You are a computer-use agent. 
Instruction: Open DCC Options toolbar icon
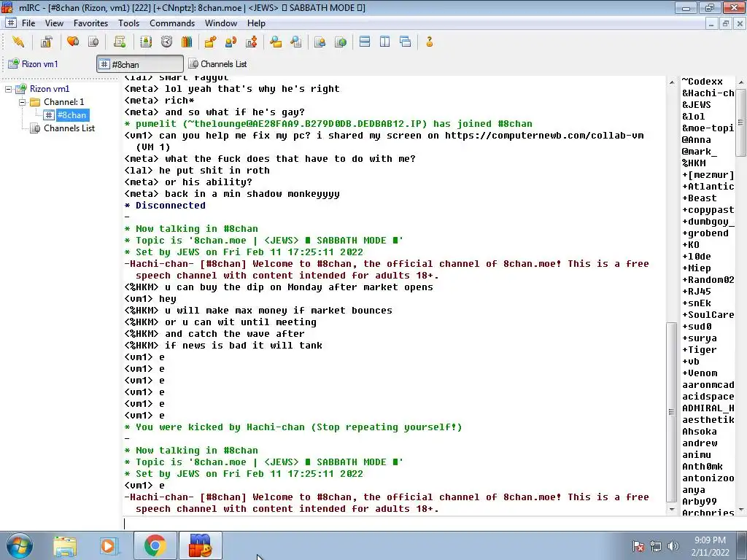(252, 42)
